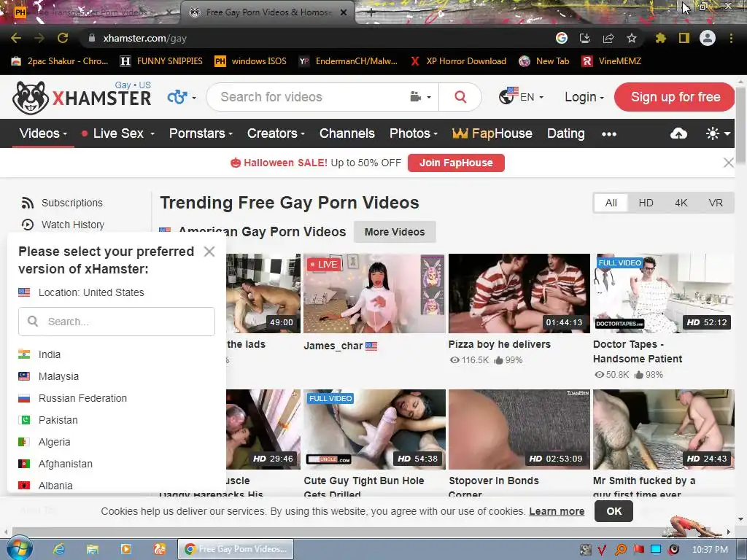Open the new tab plus button

(x=371, y=12)
